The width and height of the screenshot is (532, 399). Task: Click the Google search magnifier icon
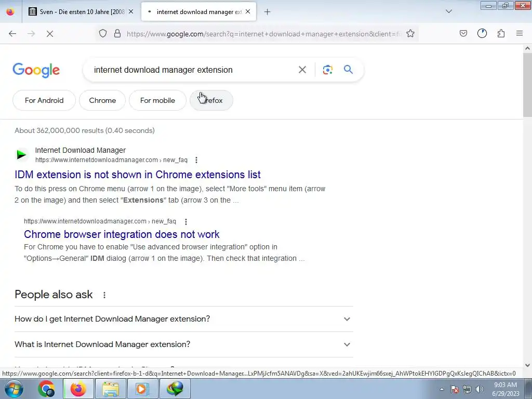348,70
